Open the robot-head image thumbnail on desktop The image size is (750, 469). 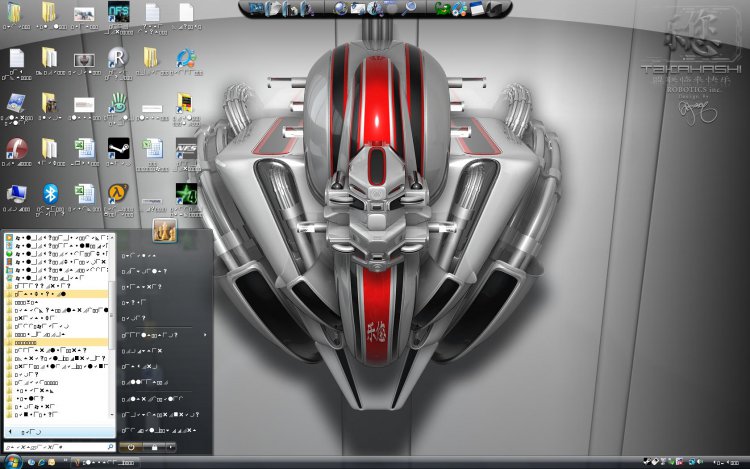(84, 60)
